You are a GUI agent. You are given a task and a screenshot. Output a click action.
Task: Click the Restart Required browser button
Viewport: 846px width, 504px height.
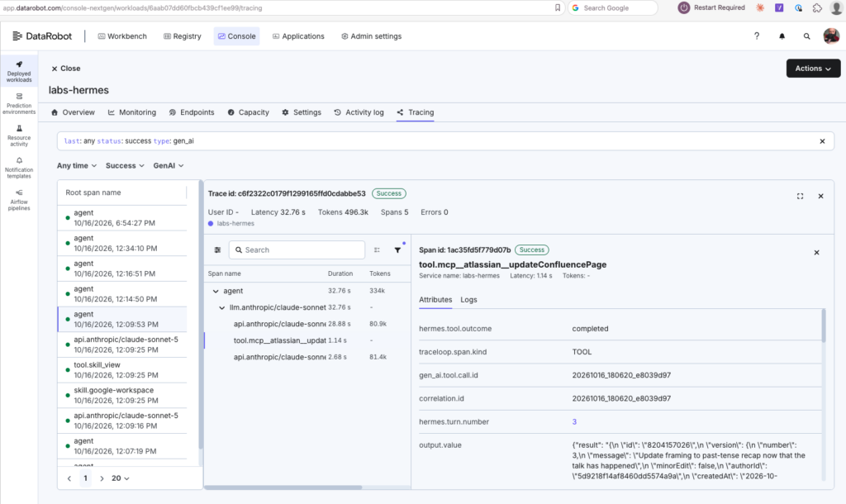711,7
